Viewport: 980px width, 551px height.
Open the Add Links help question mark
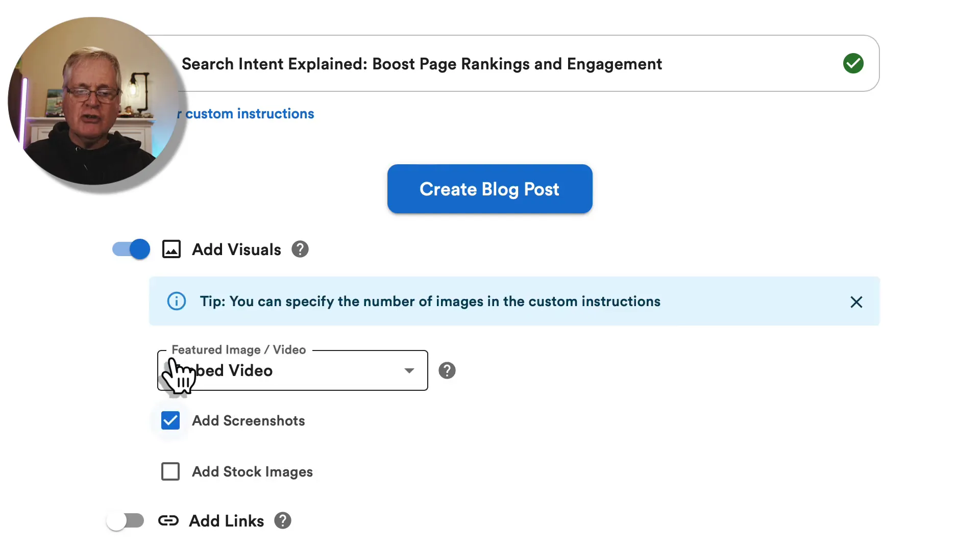(x=283, y=521)
